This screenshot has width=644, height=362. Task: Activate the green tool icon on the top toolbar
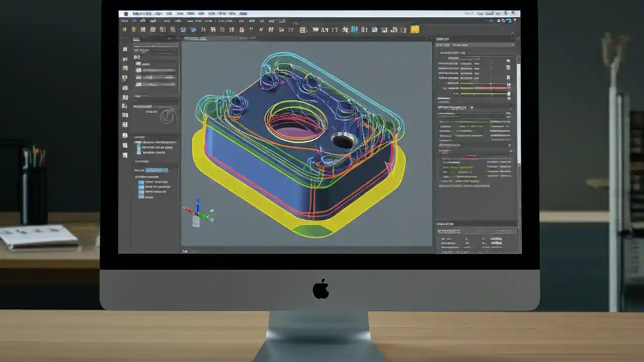[x=133, y=30]
